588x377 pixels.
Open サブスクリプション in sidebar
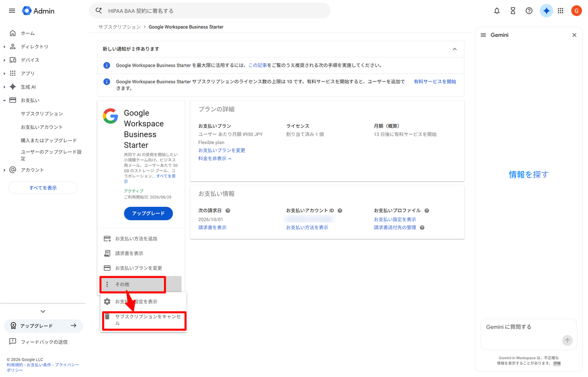[x=42, y=114]
